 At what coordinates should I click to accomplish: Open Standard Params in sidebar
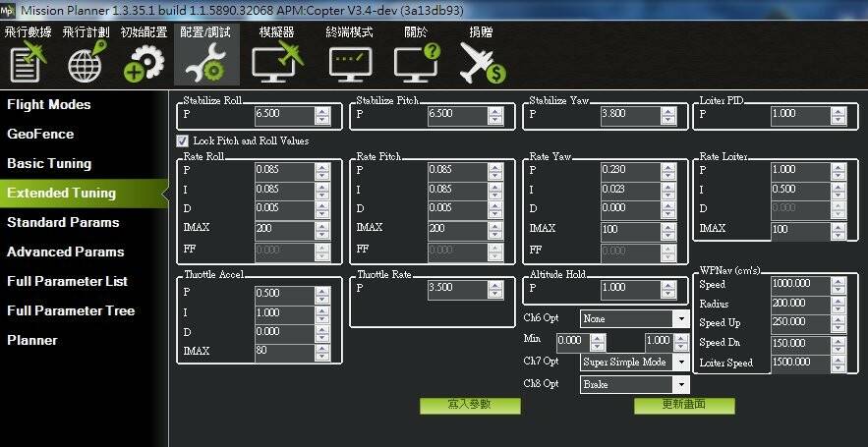pos(63,222)
